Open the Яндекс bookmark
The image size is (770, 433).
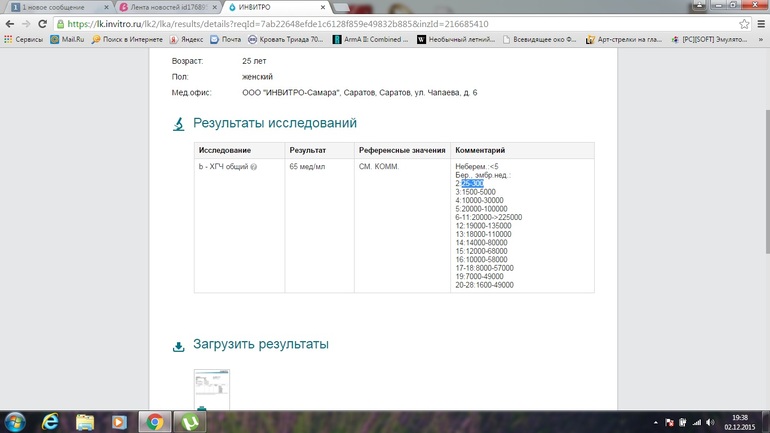click(185, 40)
